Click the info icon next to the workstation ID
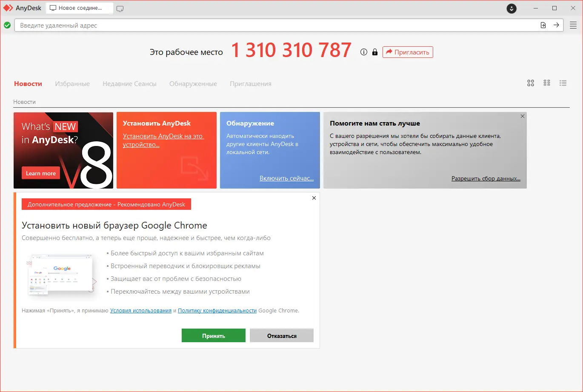The image size is (583, 392). (x=363, y=52)
